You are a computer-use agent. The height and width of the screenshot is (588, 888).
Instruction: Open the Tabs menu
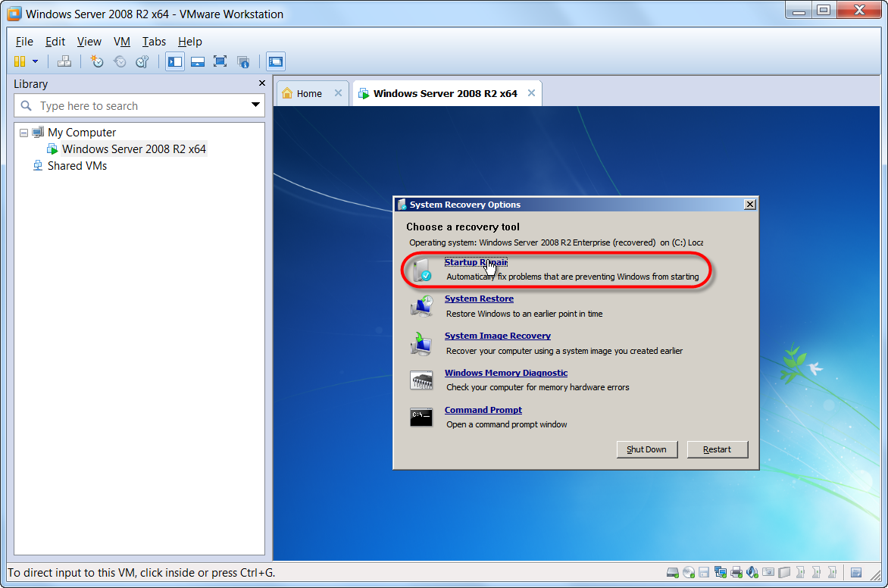click(x=154, y=42)
